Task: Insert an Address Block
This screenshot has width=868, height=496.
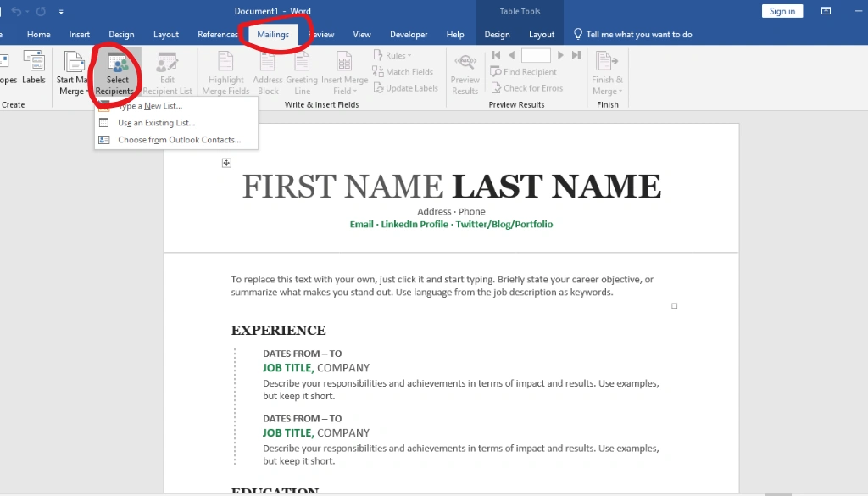Action: pyautogui.click(x=268, y=73)
